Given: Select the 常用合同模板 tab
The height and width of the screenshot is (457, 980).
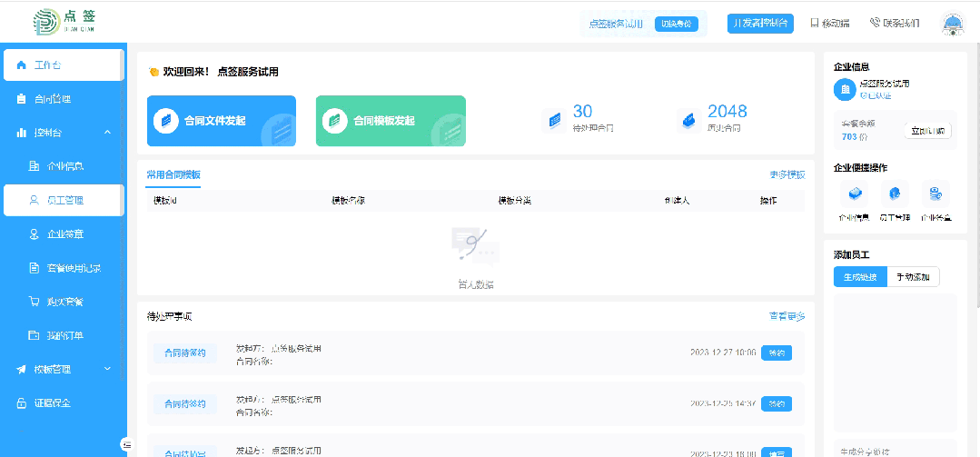Looking at the screenshot, I should point(173,174).
